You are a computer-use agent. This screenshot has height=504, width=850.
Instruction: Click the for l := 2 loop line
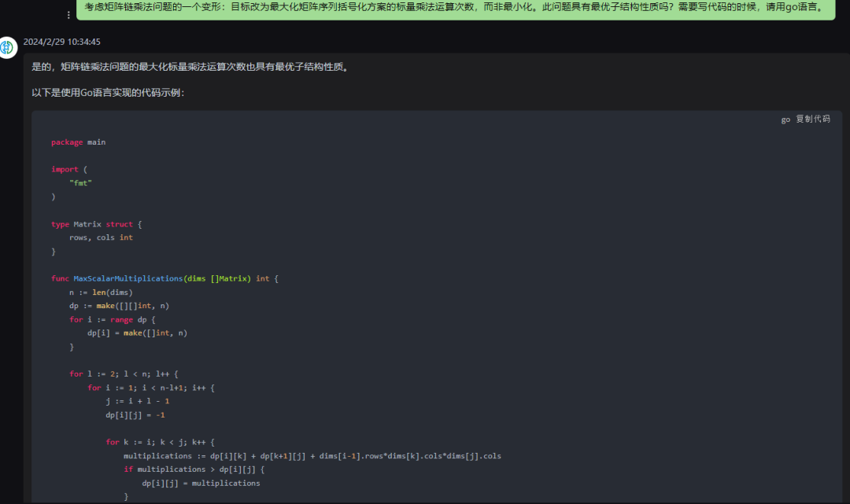(124, 373)
